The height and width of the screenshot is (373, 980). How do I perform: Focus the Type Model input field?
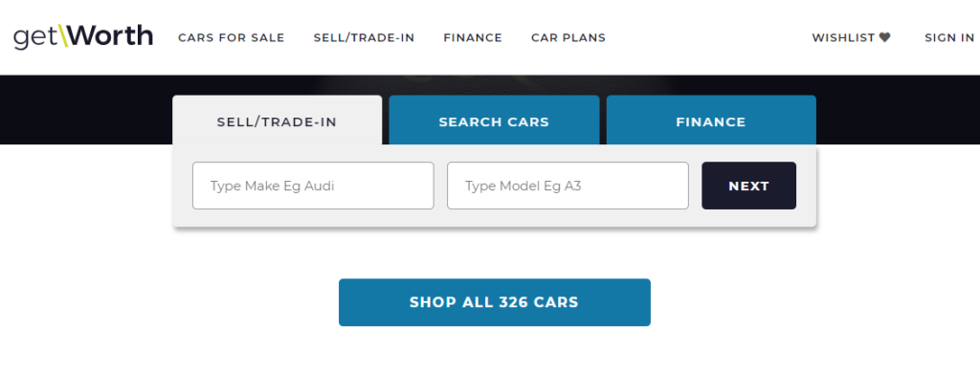click(568, 186)
